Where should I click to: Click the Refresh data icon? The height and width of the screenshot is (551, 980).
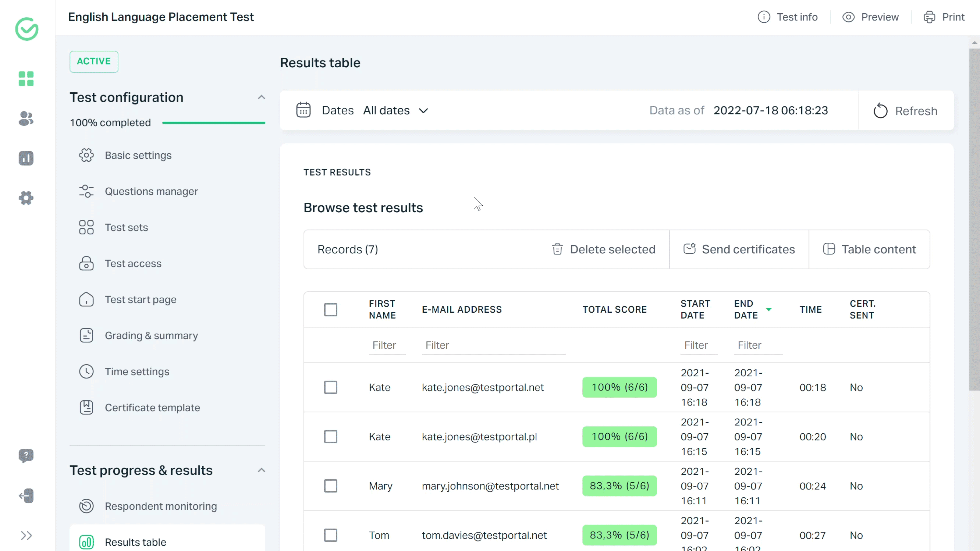[880, 111]
